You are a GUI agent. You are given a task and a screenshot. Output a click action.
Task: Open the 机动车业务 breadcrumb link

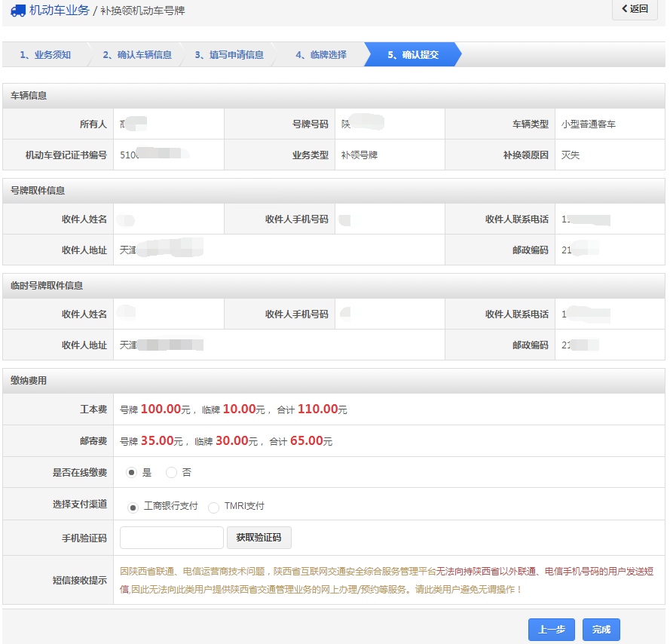click(59, 11)
